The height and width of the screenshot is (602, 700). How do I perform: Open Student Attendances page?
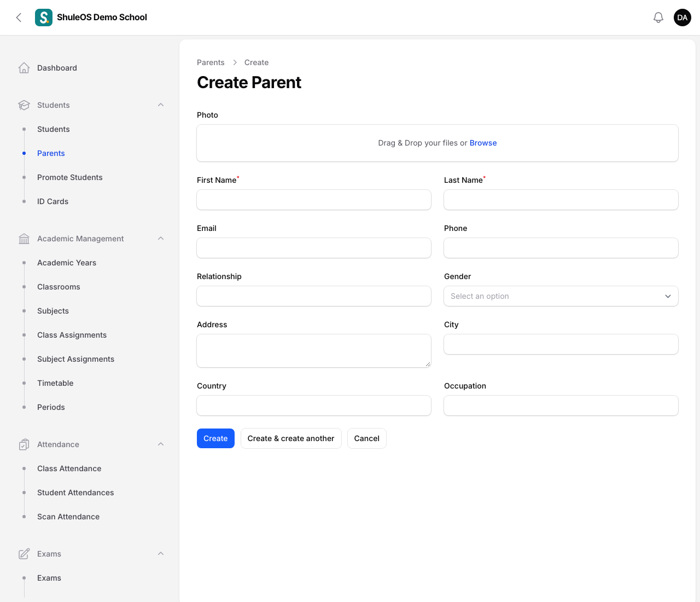[x=75, y=493]
